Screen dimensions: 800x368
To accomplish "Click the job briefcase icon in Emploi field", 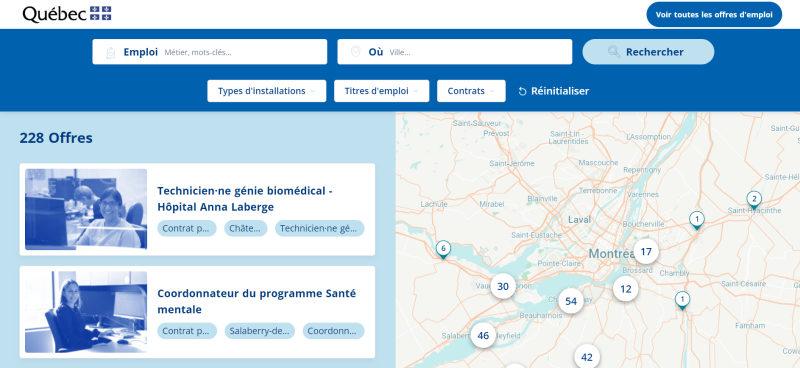I will click(111, 52).
